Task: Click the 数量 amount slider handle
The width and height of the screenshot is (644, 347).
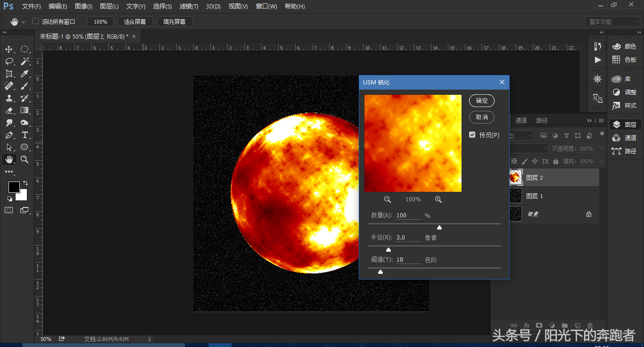Action: tap(439, 228)
